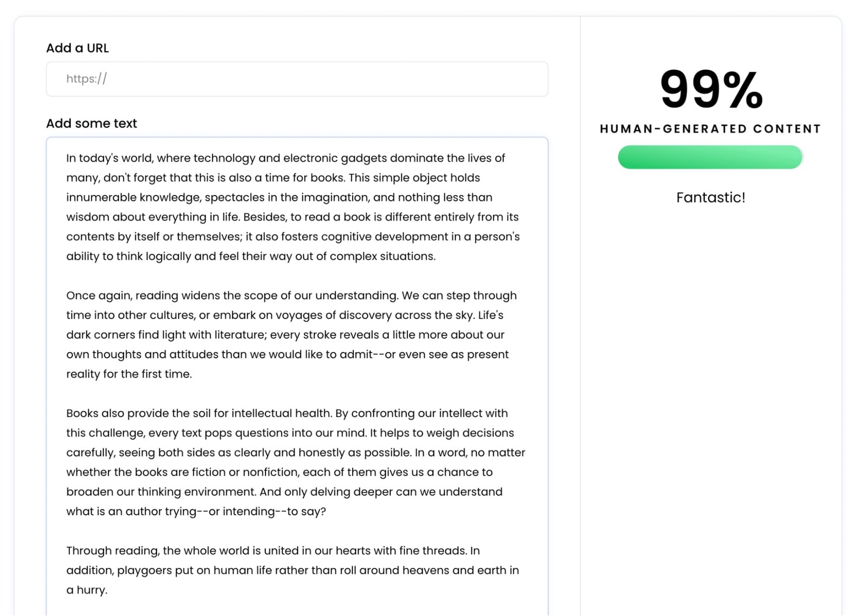Place cursor before "Once again, reading"
The width and height of the screenshot is (867, 616).
[x=67, y=296]
